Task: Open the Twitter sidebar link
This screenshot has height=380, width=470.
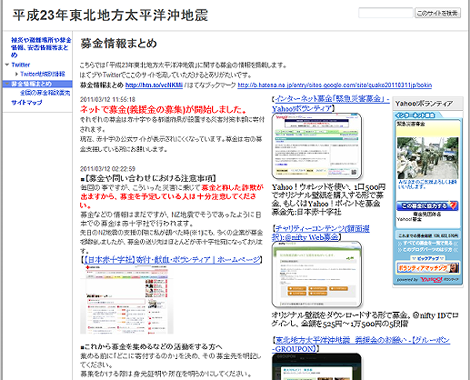Action: point(21,65)
